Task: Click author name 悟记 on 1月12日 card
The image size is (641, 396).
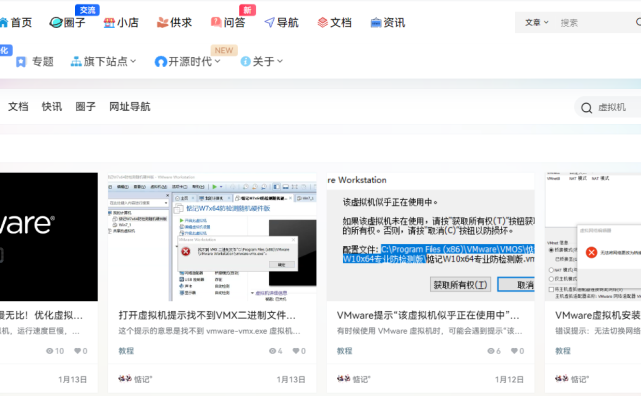Action: tap(361, 380)
